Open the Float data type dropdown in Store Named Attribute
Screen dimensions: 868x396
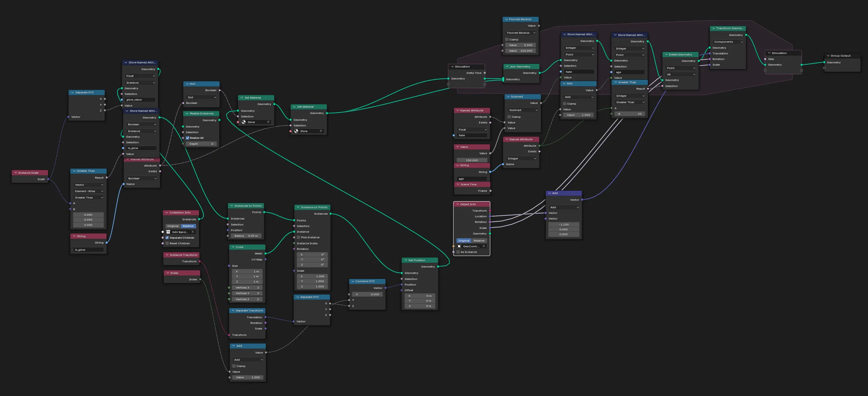click(140, 76)
